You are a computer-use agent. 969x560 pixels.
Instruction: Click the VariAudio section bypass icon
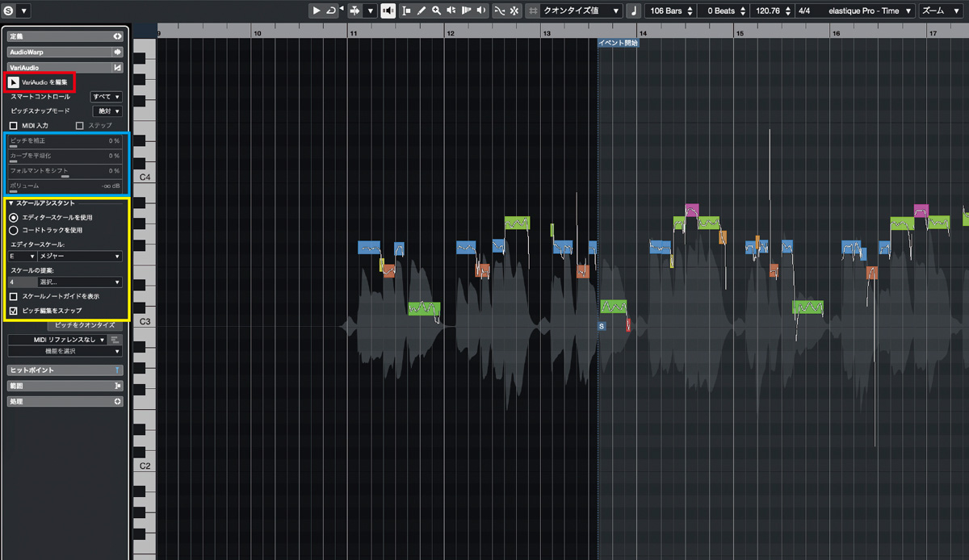tap(118, 68)
